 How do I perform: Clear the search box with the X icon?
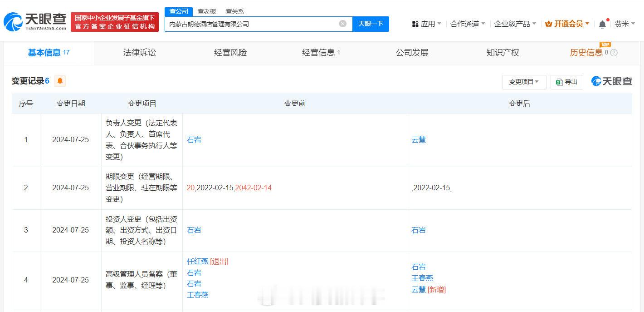(x=343, y=24)
